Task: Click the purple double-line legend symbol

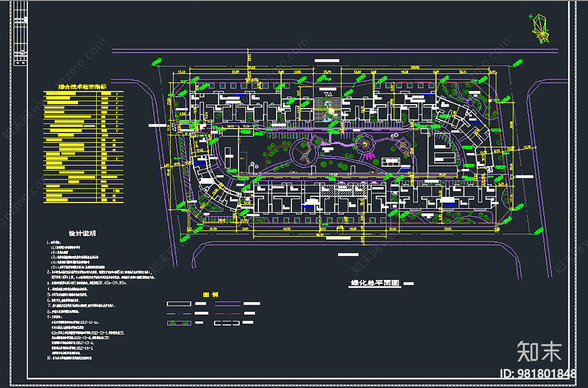Action: point(227,304)
